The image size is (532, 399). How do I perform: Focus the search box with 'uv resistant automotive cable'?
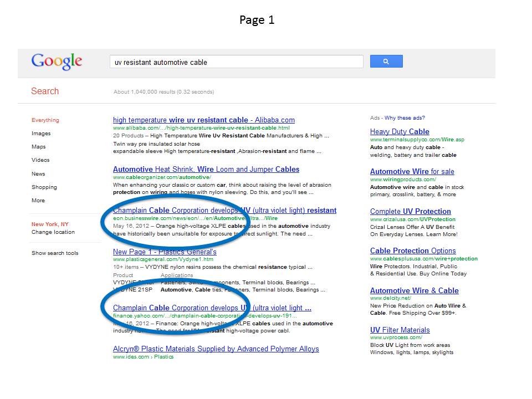pyautogui.click(x=236, y=62)
